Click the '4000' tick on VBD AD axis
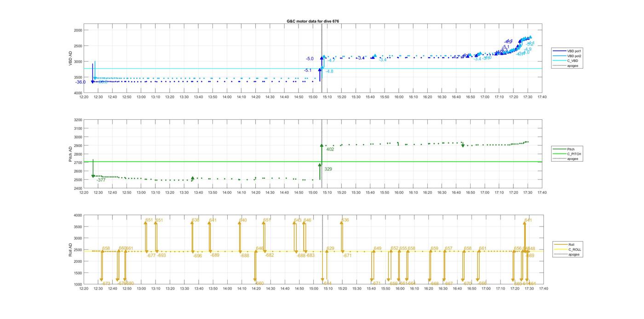Image resolution: width=644 pixels, height=319 pixels. (x=78, y=93)
